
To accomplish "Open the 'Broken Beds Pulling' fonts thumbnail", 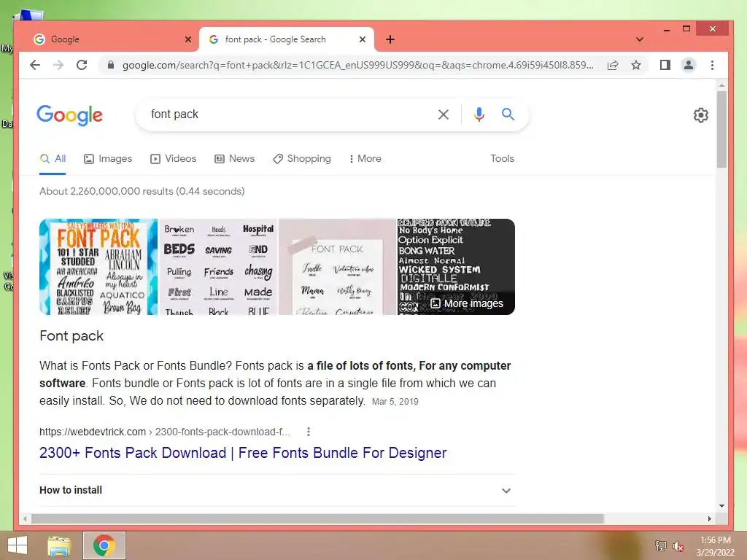I will click(x=219, y=267).
